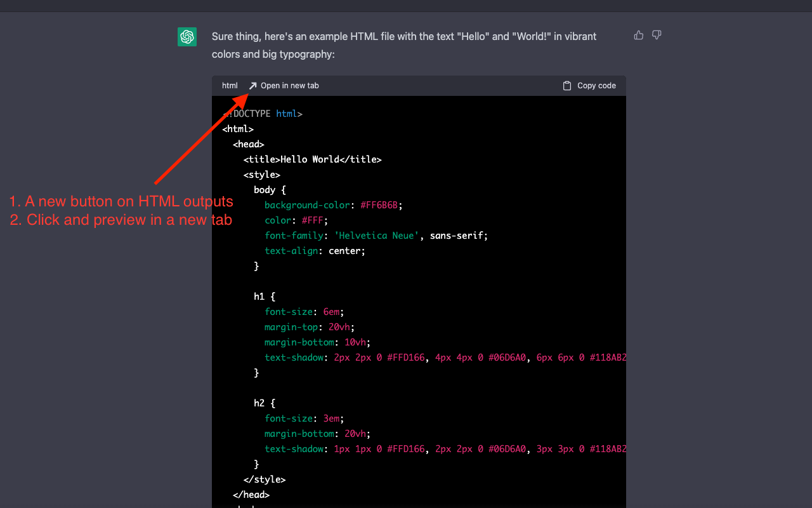
Task: Click the Helvetica Neue font-family value
Action: tap(376, 235)
